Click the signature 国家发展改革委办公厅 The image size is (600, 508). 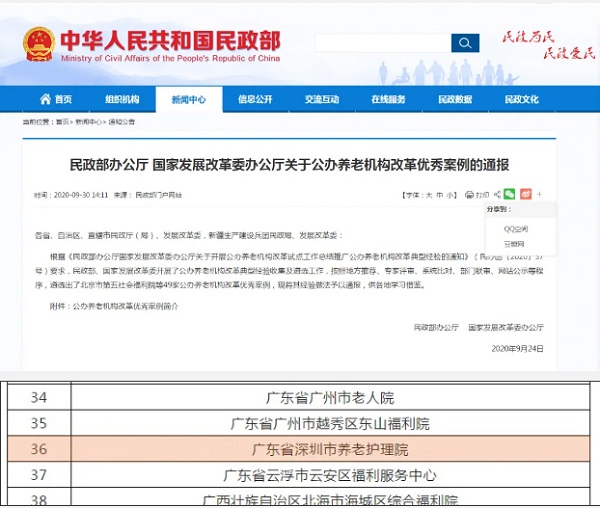[x=506, y=327]
